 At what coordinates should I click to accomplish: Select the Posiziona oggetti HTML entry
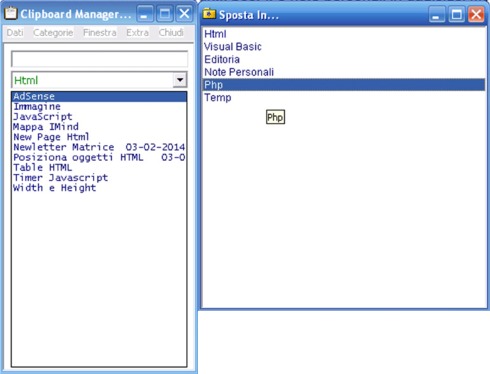tap(99, 157)
